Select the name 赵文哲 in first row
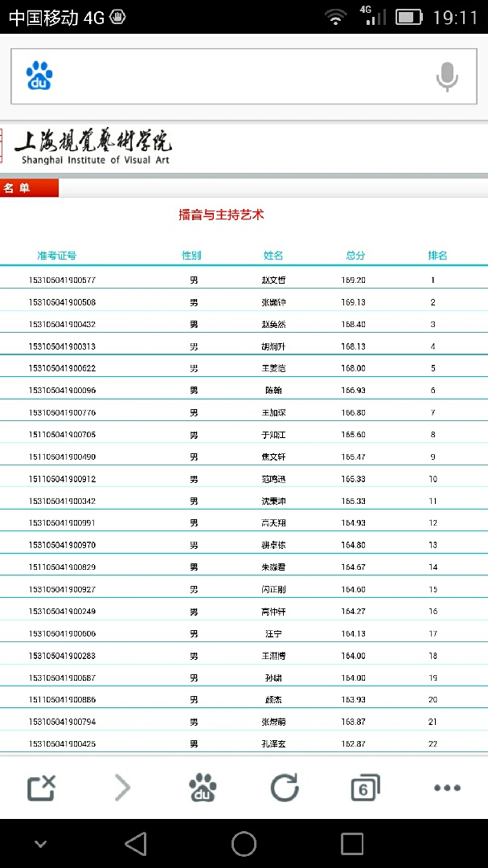The height and width of the screenshot is (868, 488). coord(273,280)
